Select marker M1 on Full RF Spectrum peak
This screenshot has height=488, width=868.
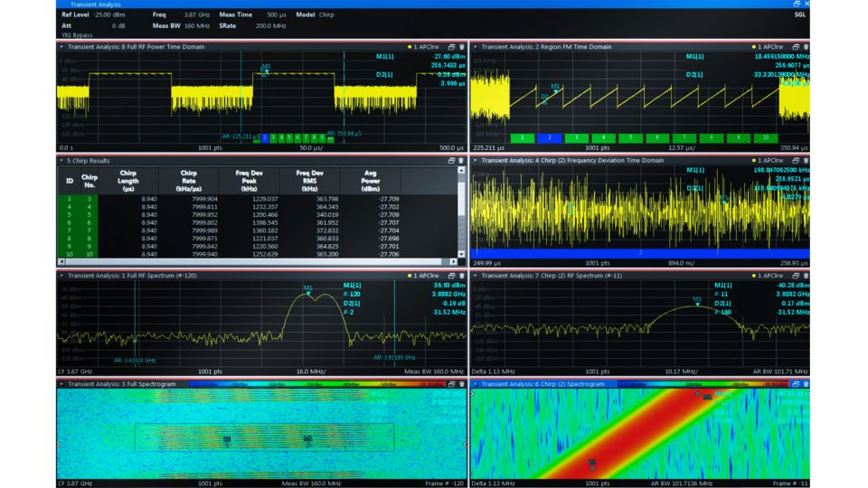308,289
